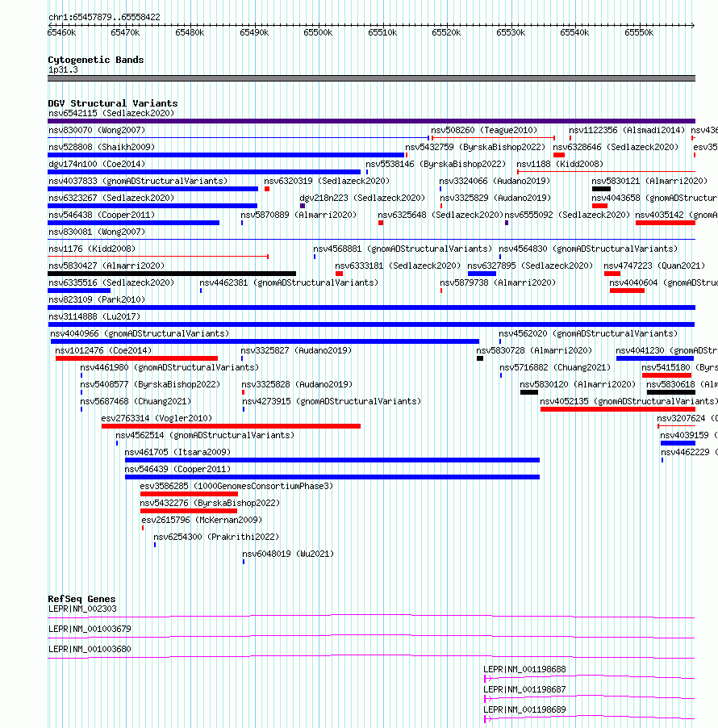Select nsv6254300 (Prakrithi2022) label

216,538
